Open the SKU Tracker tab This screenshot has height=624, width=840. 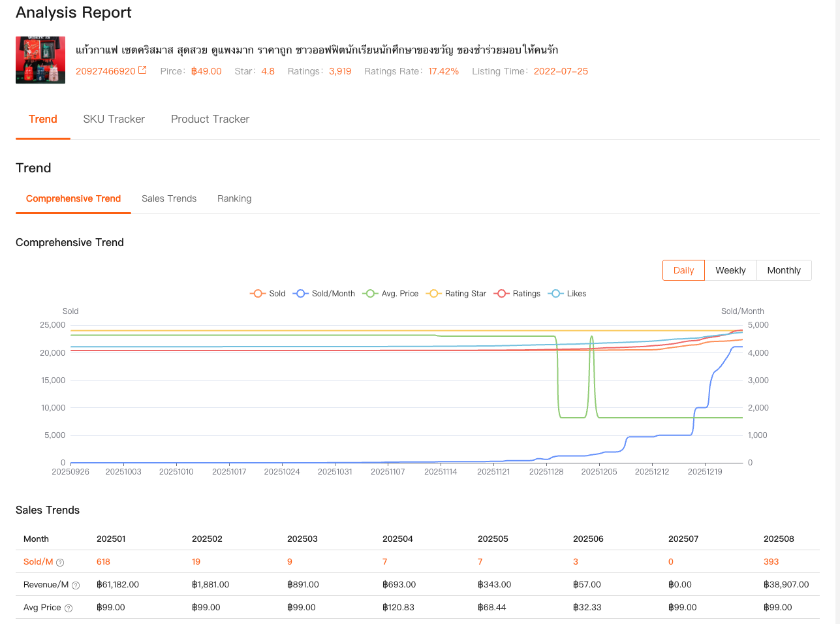coord(114,119)
